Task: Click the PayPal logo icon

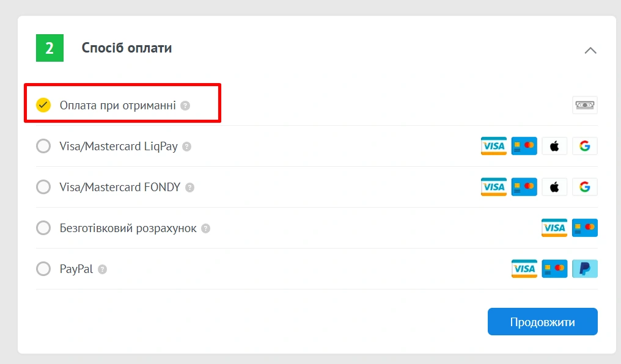Action: 585,269
